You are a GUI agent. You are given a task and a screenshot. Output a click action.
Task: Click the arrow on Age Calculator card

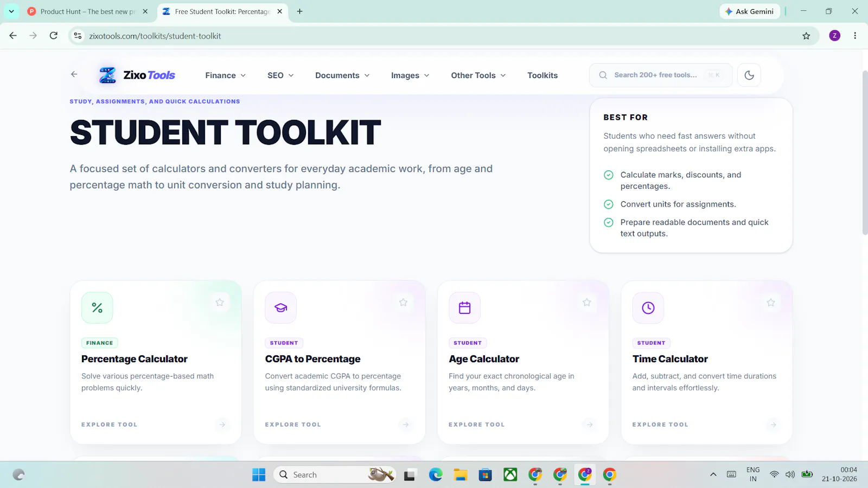click(590, 425)
